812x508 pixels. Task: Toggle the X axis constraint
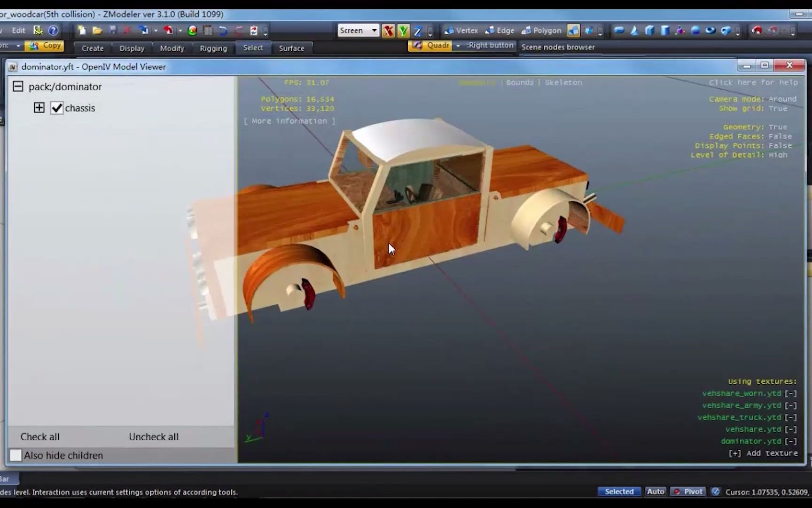[x=389, y=31]
